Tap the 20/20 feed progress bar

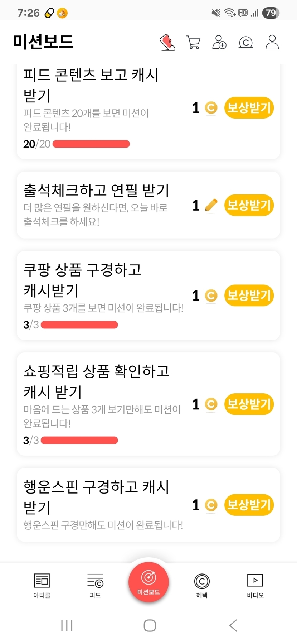[x=91, y=144]
